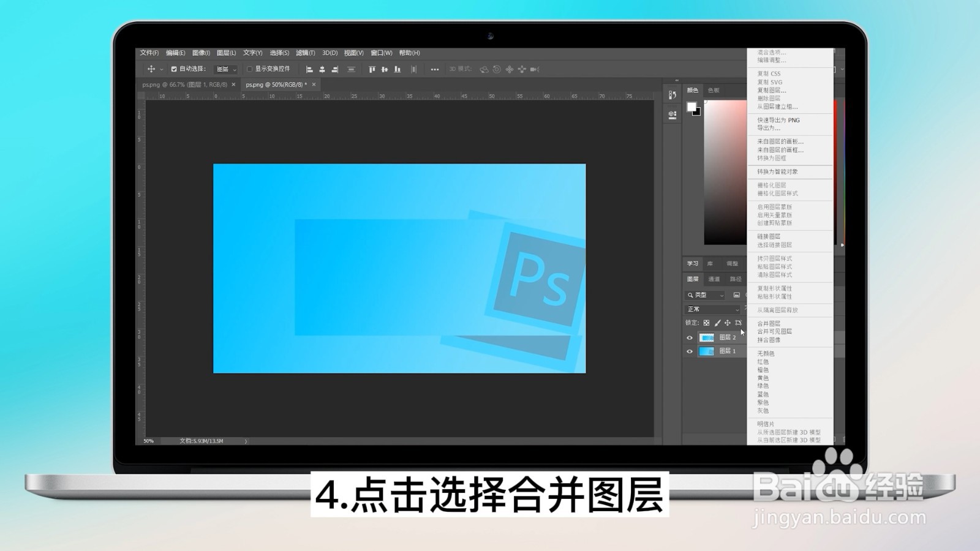Open the 窗口(W) menu

[382, 53]
